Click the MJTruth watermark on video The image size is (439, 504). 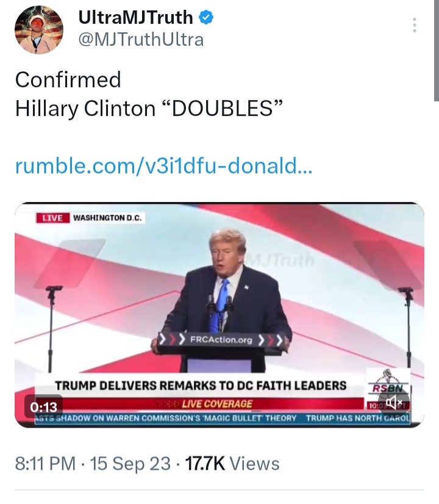pos(281,260)
